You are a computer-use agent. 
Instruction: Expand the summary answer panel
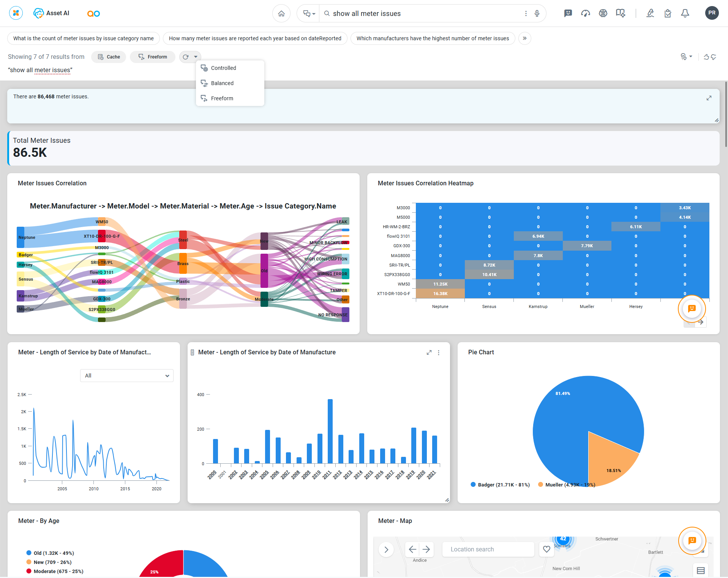pyautogui.click(x=709, y=98)
